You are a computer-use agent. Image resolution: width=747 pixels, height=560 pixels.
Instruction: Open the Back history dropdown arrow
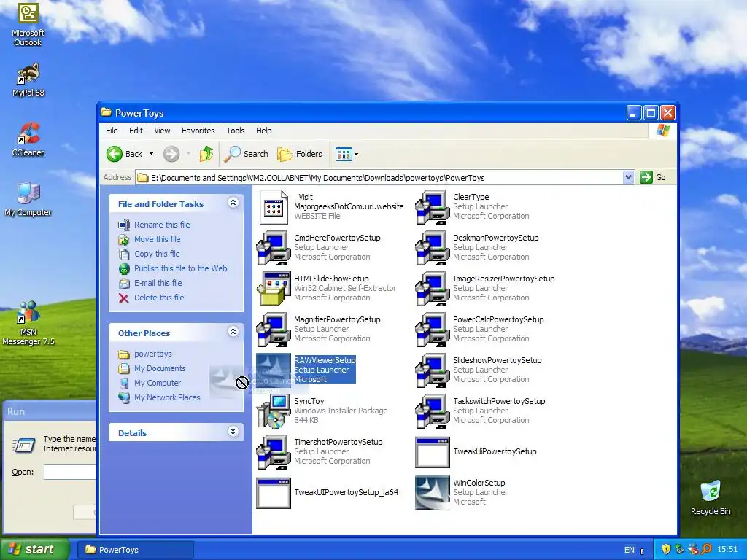click(x=152, y=154)
